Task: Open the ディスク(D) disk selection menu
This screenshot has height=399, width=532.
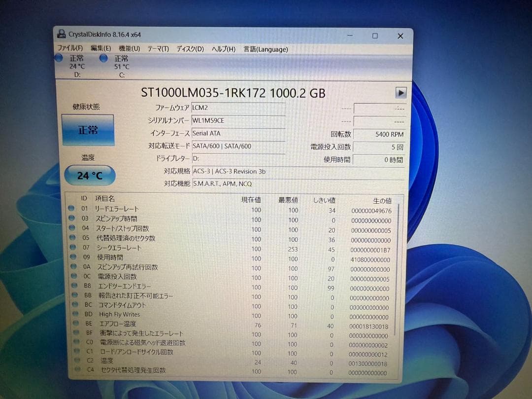Action: (x=191, y=49)
